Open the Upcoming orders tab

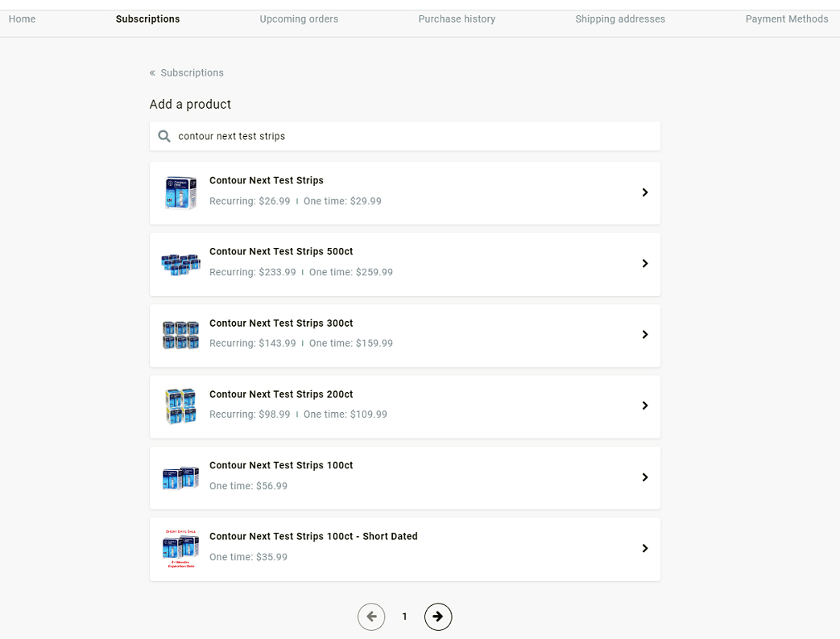[x=299, y=19]
